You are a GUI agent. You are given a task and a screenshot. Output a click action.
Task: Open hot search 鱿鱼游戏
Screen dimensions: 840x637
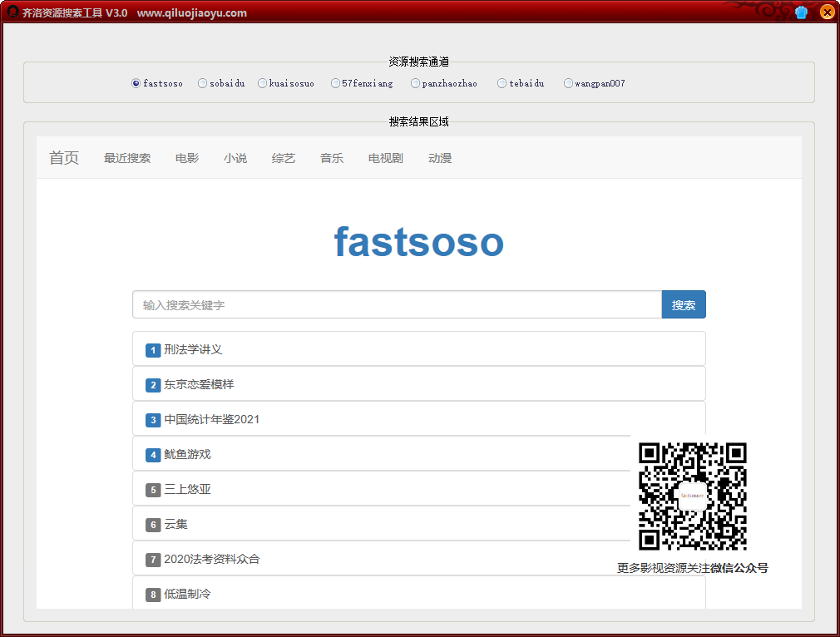pos(187,454)
